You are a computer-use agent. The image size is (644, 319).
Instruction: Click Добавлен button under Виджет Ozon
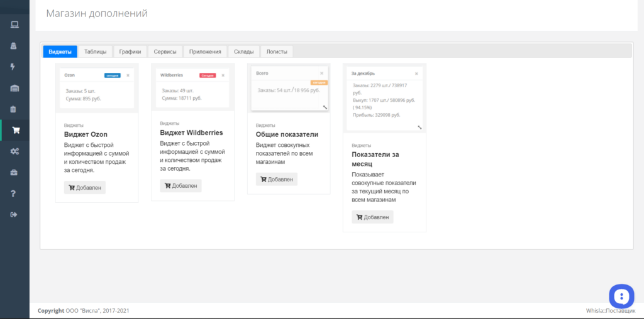[x=85, y=187]
